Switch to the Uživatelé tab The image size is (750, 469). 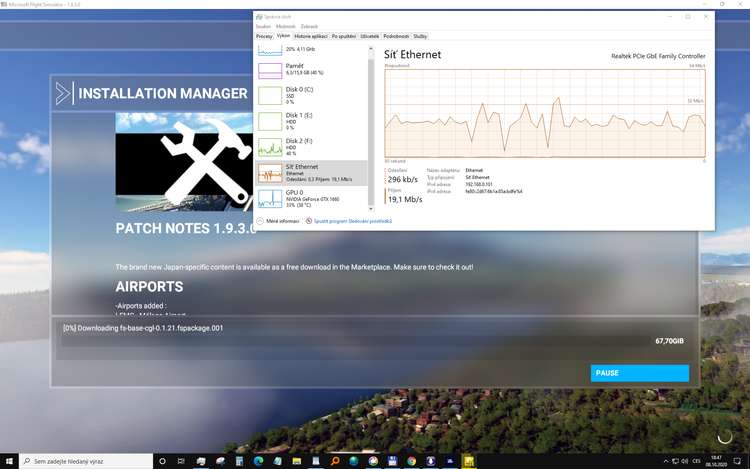[x=370, y=36]
